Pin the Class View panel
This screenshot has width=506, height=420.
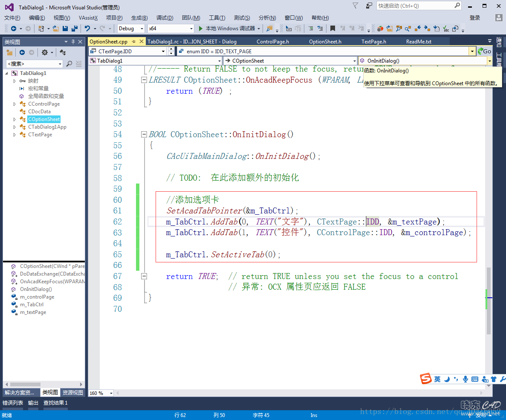click(73, 42)
